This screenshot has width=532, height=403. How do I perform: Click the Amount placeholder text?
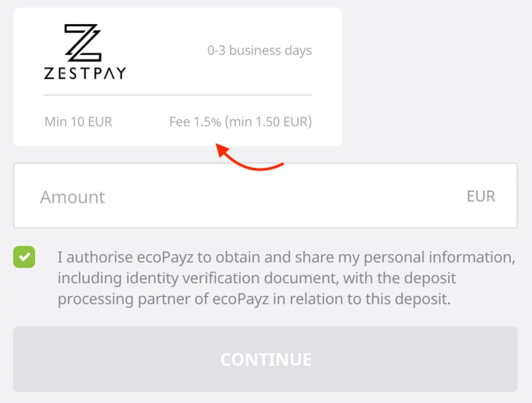tap(72, 196)
